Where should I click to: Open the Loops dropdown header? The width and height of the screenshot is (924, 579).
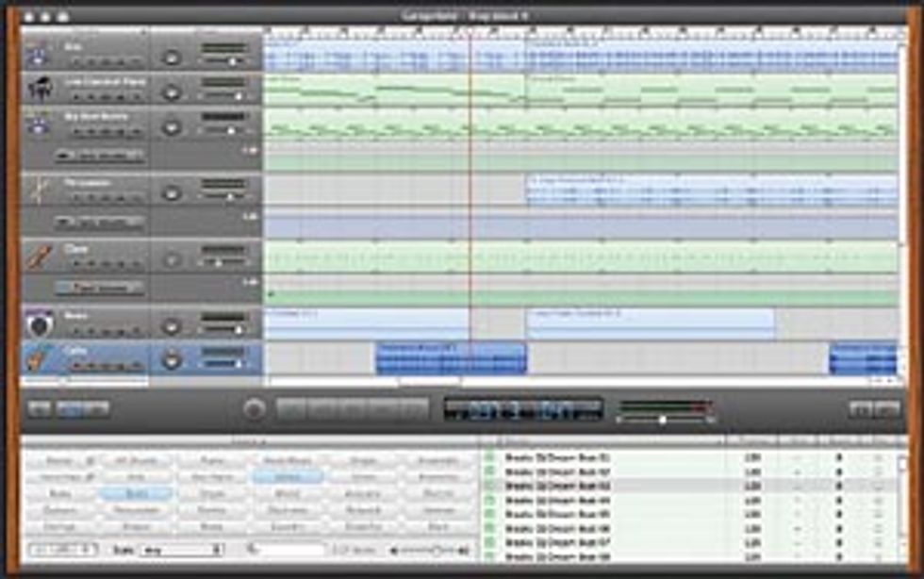(x=248, y=441)
